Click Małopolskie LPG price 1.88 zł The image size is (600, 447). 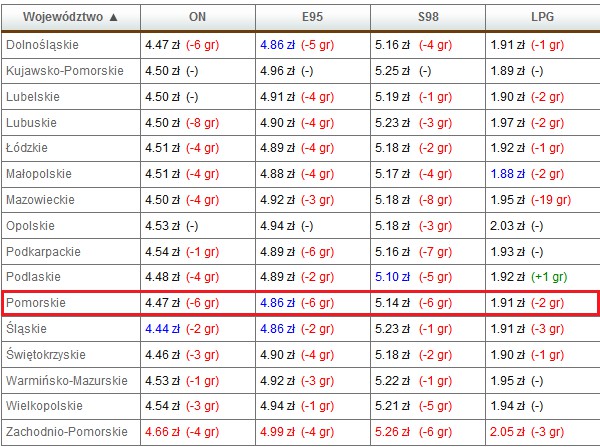point(505,174)
